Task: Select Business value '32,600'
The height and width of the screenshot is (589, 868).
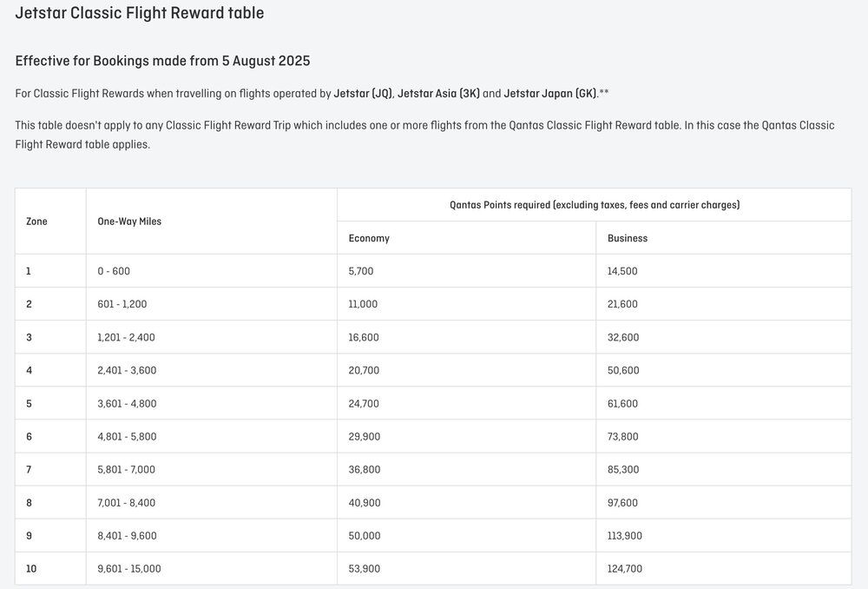Action: point(623,337)
